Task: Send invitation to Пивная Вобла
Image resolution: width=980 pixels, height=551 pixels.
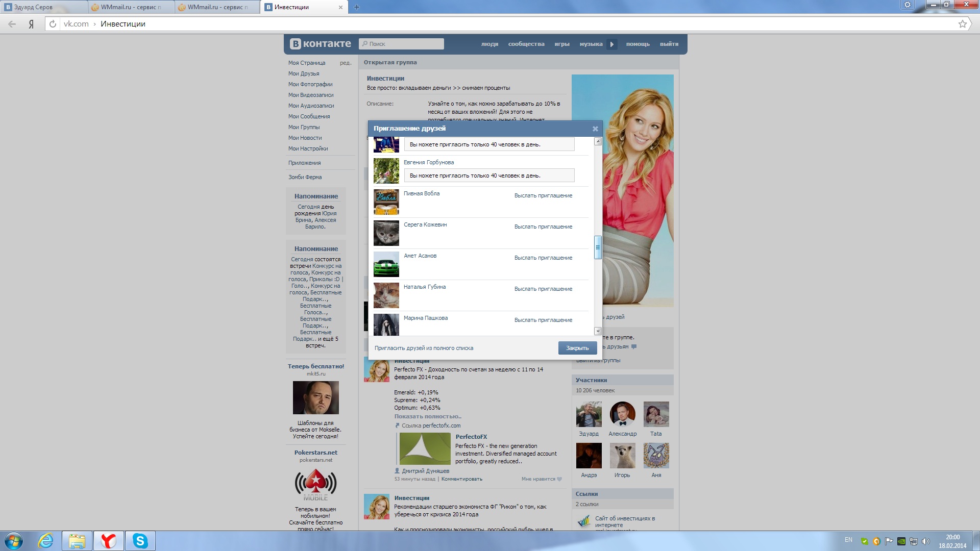Action: (543, 195)
